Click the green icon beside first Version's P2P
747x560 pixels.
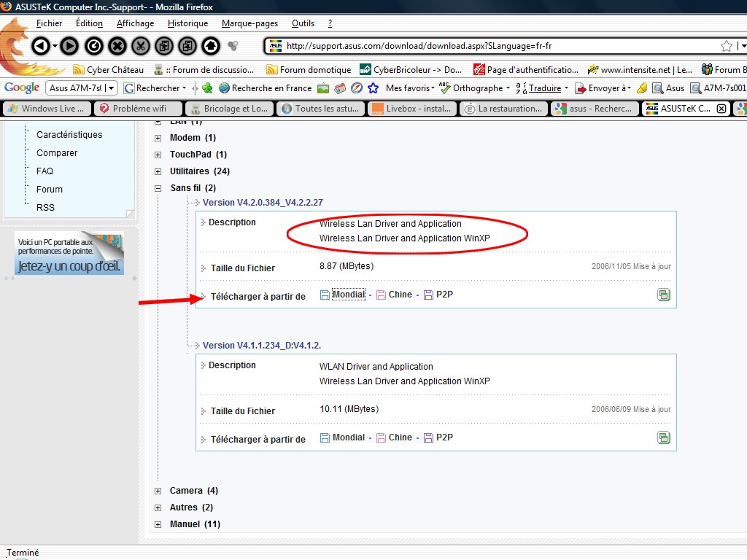coord(663,295)
